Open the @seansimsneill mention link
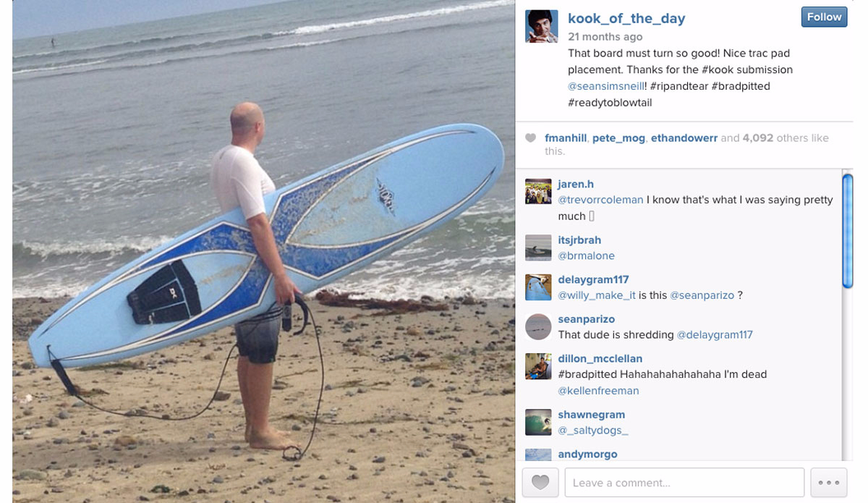Screen dimensions: 868x503 pos(605,86)
